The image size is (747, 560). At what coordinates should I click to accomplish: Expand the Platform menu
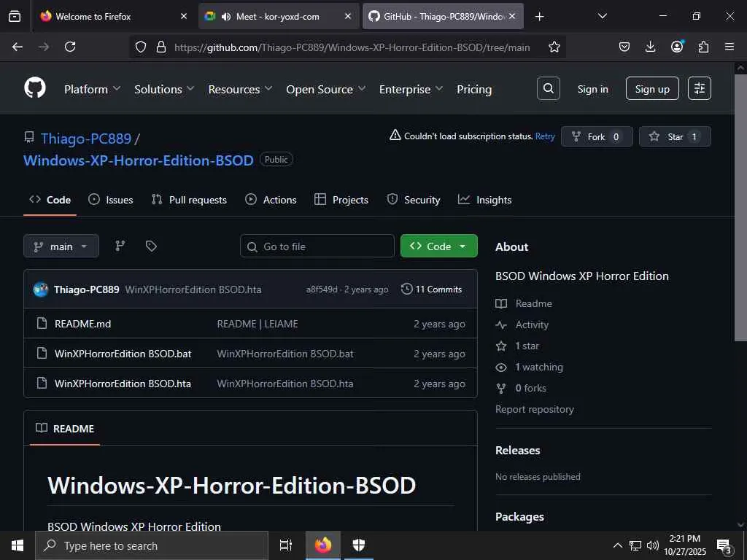click(x=92, y=89)
